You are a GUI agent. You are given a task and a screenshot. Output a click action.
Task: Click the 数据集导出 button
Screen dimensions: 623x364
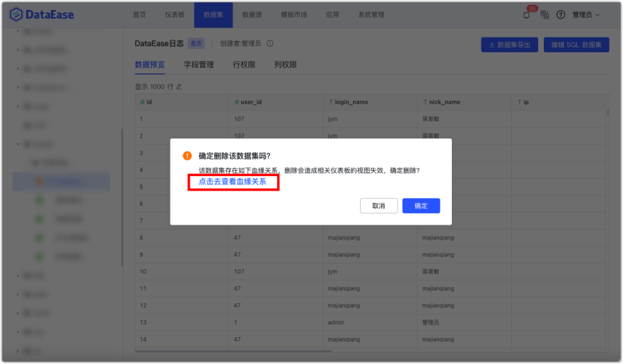509,45
